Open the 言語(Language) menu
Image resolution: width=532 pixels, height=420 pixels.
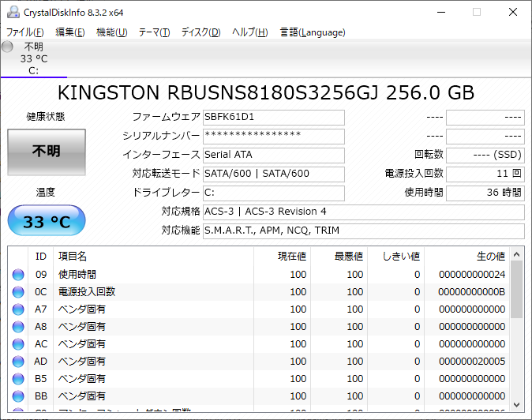pos(313,32)
